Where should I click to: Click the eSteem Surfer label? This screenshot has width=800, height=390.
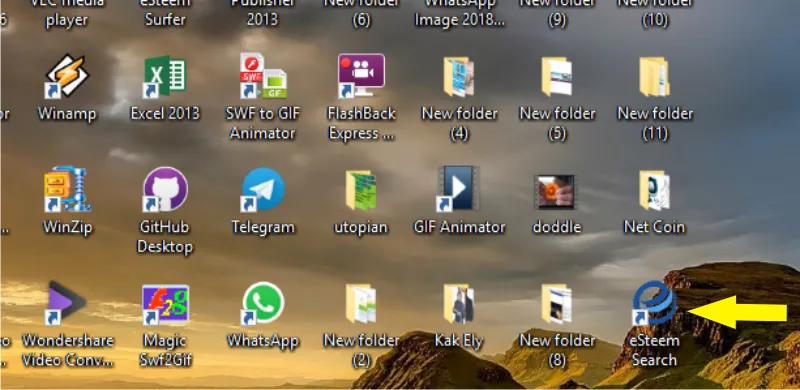(165, 13)
